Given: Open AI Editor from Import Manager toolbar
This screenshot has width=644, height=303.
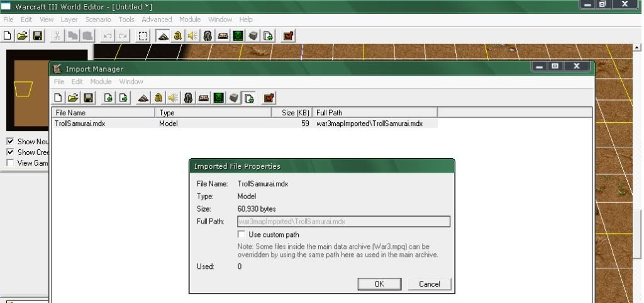Looking at the screenshot, I should coord(219,98).
